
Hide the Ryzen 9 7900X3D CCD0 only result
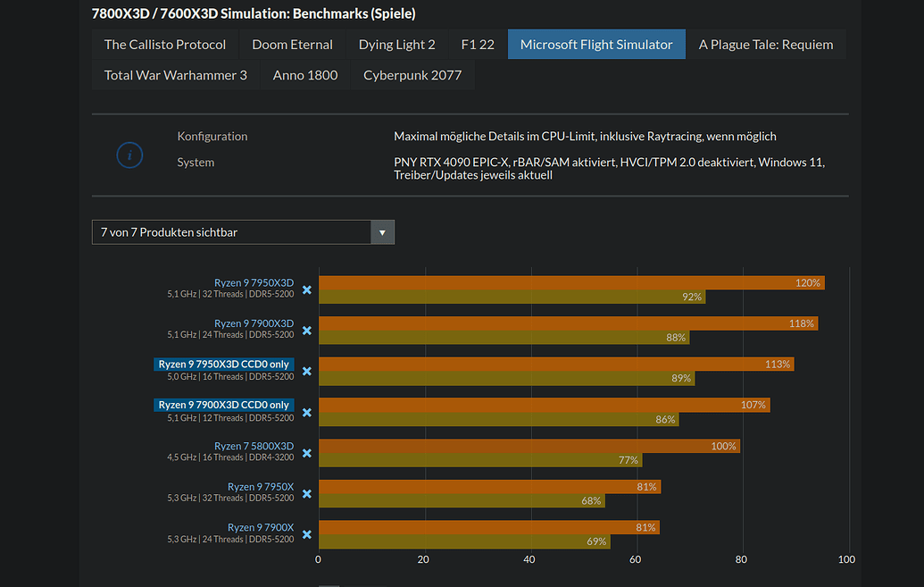coord(306,411)
